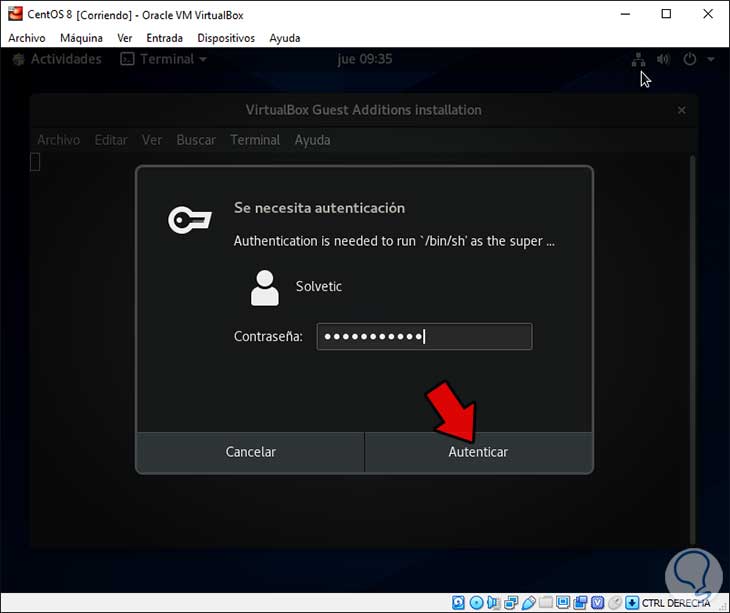Open the VirtualBox Ver menu
This screenshot has width=730, height=613.
tap(125, 38)
